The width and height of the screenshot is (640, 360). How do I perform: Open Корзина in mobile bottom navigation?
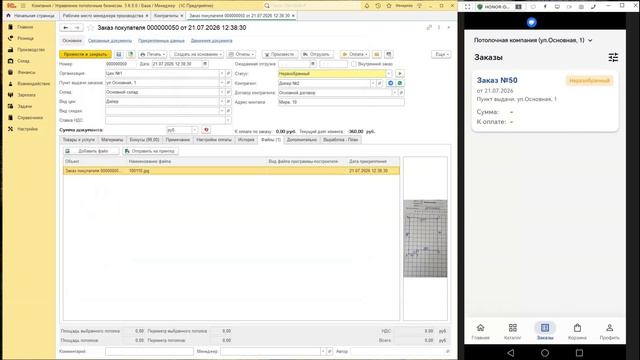click(577, 331)
